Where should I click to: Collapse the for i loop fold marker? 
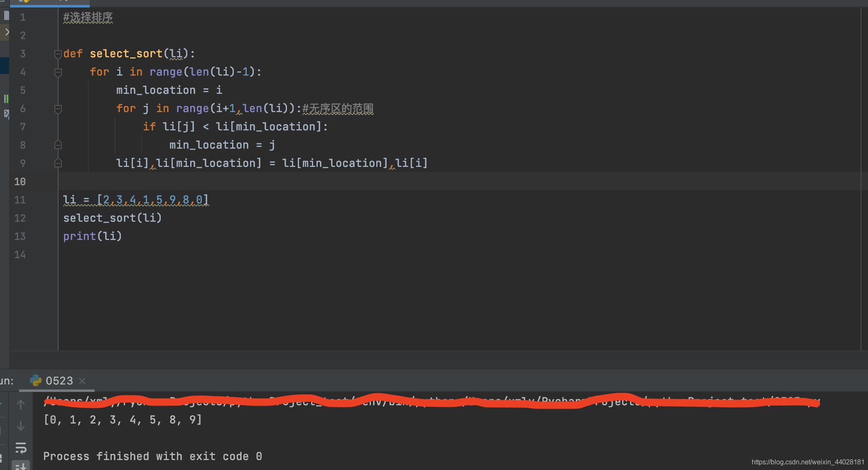pyautogui.click(x=58, y=72)
